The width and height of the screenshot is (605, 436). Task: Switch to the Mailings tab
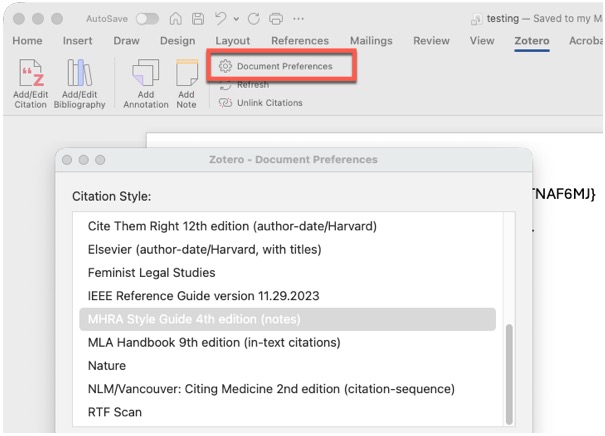click(371, 41)
